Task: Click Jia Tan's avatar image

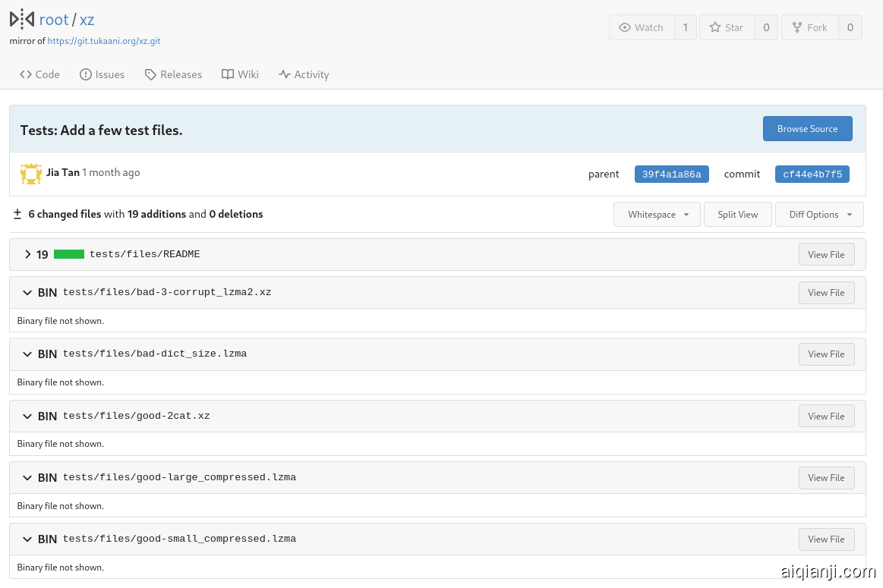Action: (30, 174)
